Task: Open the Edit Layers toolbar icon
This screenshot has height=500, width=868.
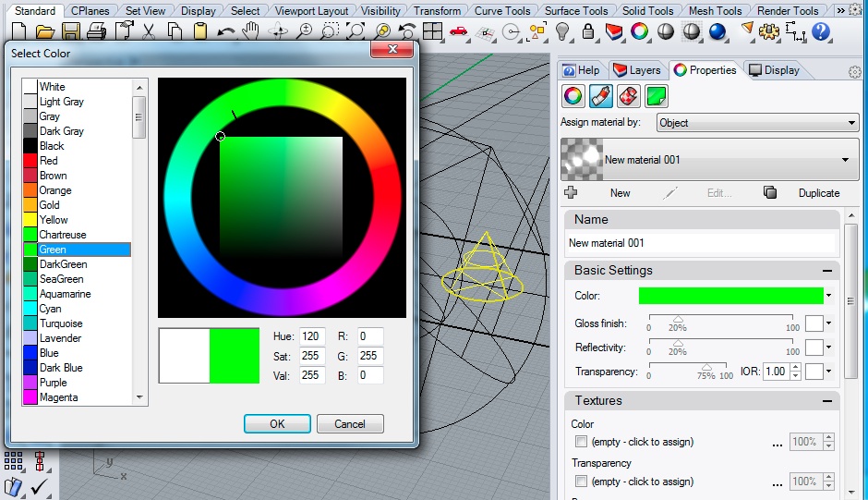Action: click(x=613, y=31)
